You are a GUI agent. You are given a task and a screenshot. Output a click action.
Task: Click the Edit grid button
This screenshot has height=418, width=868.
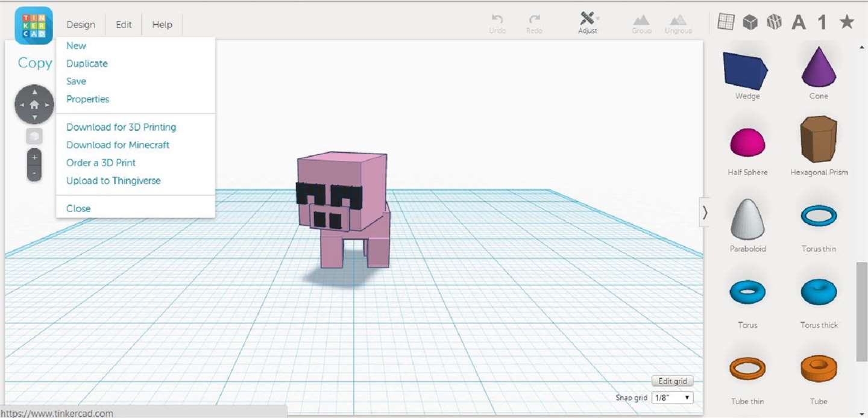point(673,381)
